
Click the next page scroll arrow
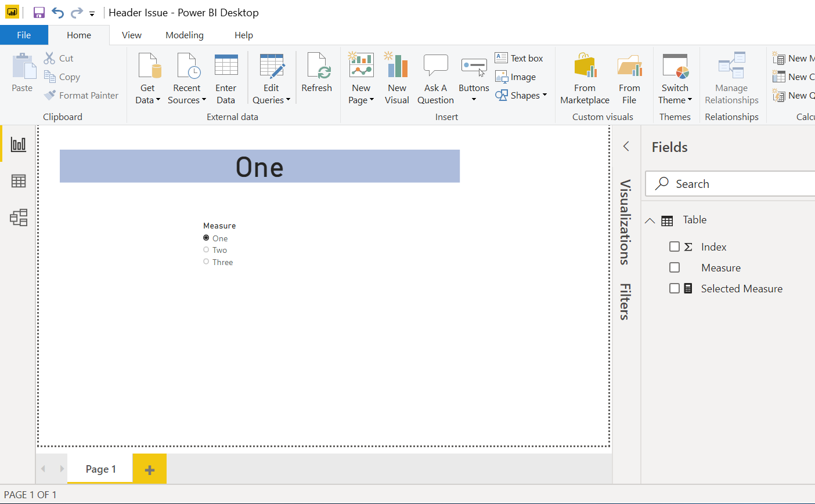click(62, 469)
